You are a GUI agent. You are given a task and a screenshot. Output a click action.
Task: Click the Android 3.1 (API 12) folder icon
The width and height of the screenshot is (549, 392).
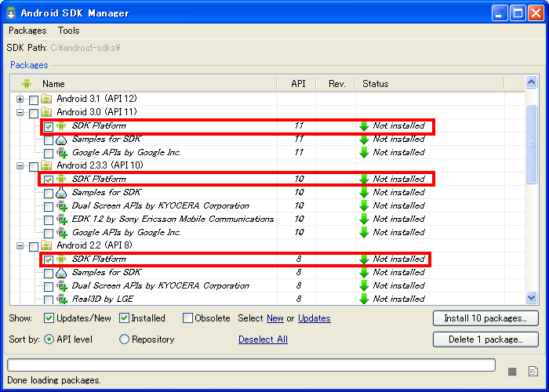click(46, 99)
